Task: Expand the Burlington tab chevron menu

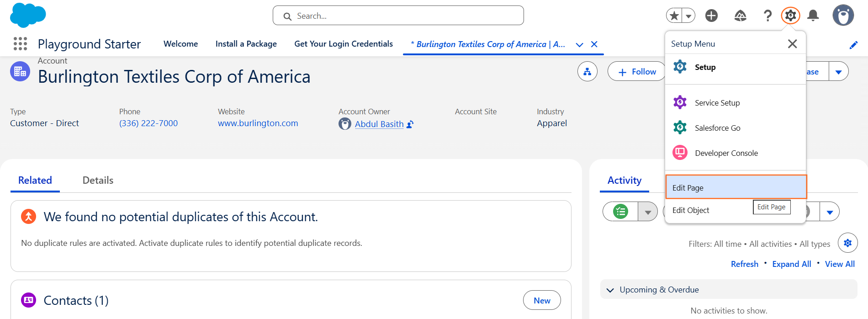Action: pos(579,45)
